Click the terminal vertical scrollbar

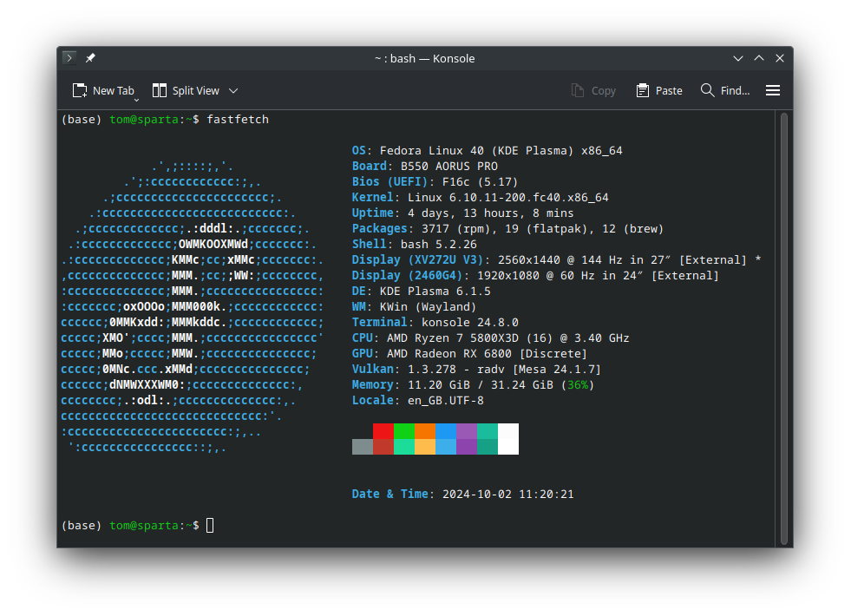783,328
